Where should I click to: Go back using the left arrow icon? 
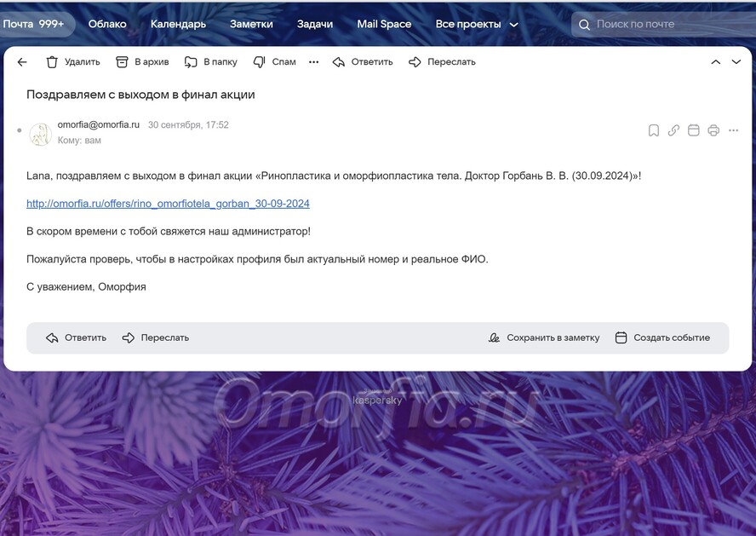click(22, 61)
